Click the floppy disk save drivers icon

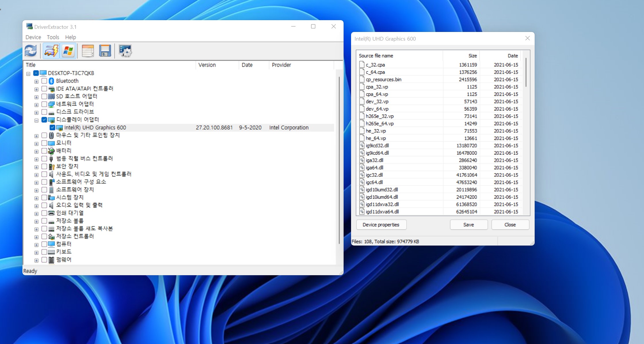coord(105,51)
